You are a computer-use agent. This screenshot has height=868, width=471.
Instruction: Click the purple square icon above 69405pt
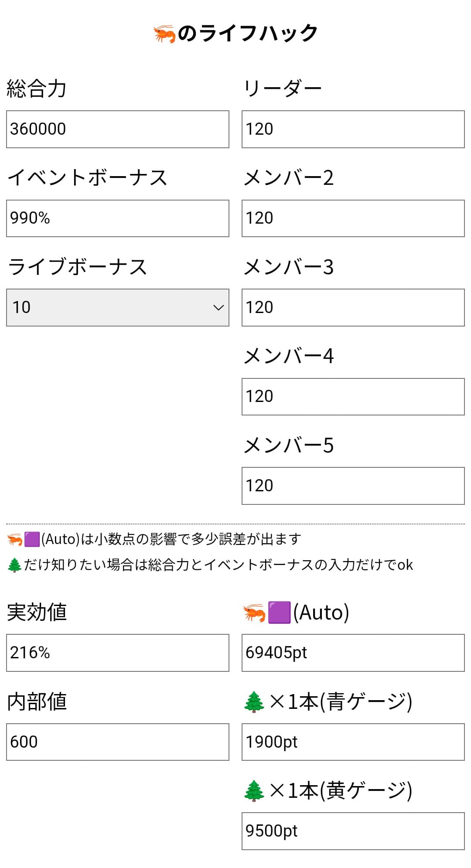[279, 613]
